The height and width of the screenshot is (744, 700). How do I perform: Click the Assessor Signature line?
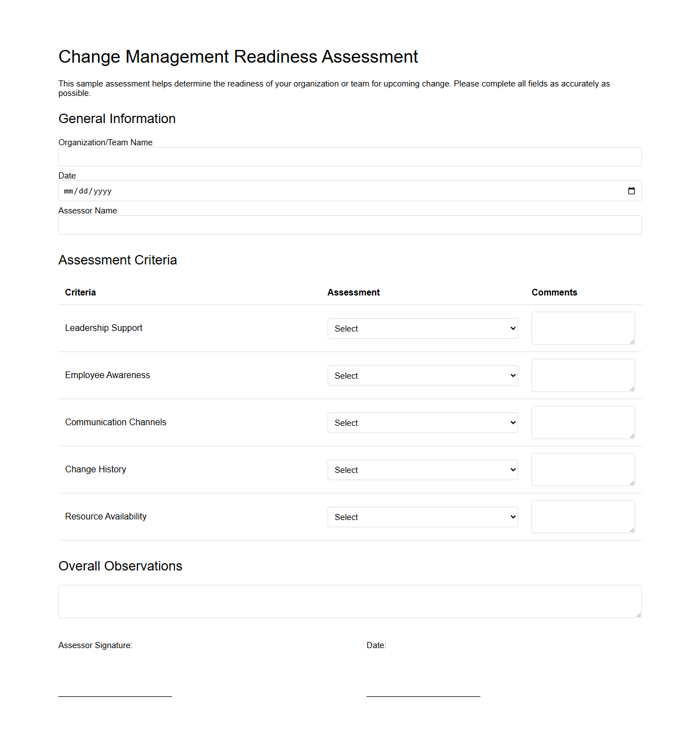[x=115, y=694]
